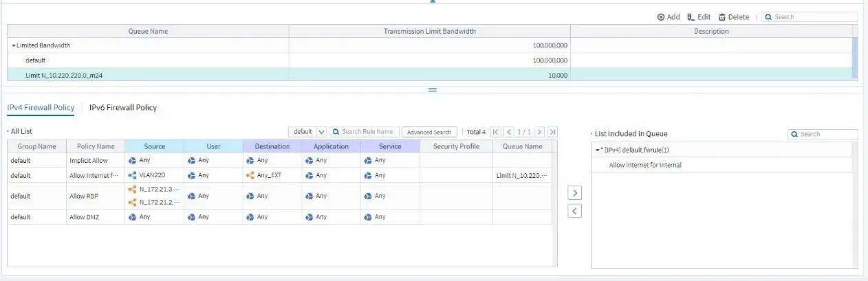The width and height of the screenshot is (868, 281).
Task: Go to first page of policy list
Action: tap(495, 132)
